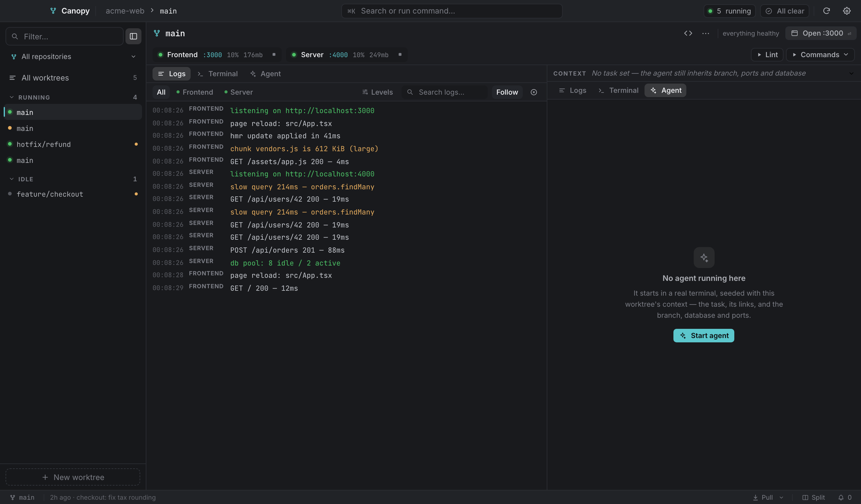Filter logs to All sources
861x504 pixels.
[161, 92]
